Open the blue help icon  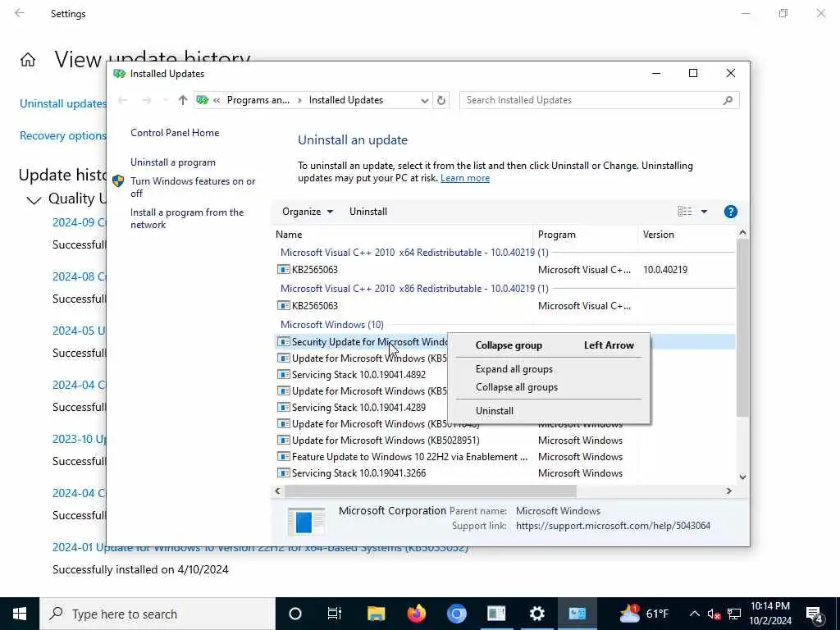[x=730, y=212]
